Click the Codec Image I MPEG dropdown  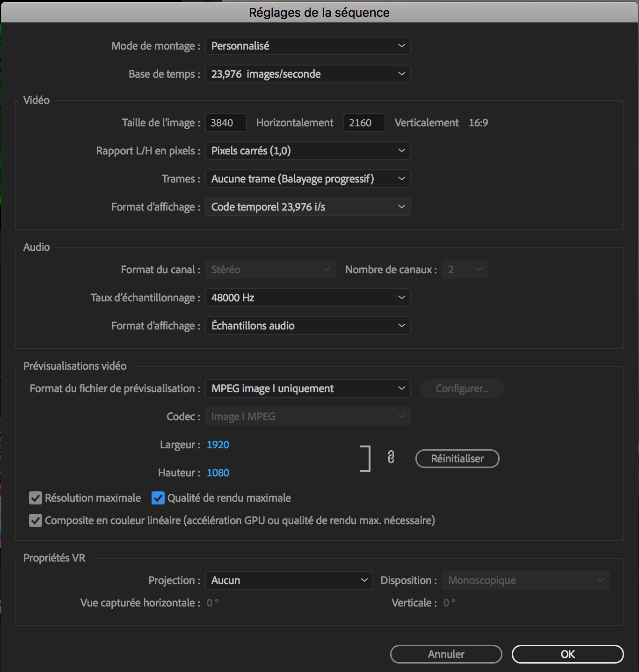coord(308,416)
